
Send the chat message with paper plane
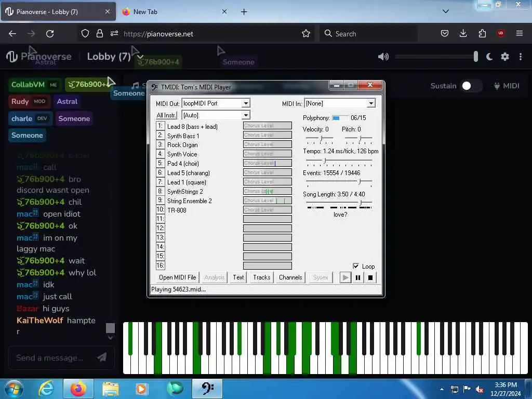(x=102, y=357)
